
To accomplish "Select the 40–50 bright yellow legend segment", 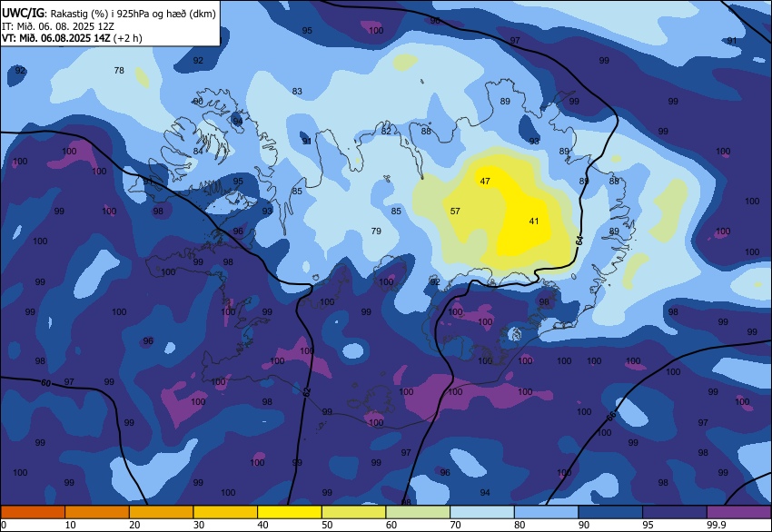I will (290, 512).
